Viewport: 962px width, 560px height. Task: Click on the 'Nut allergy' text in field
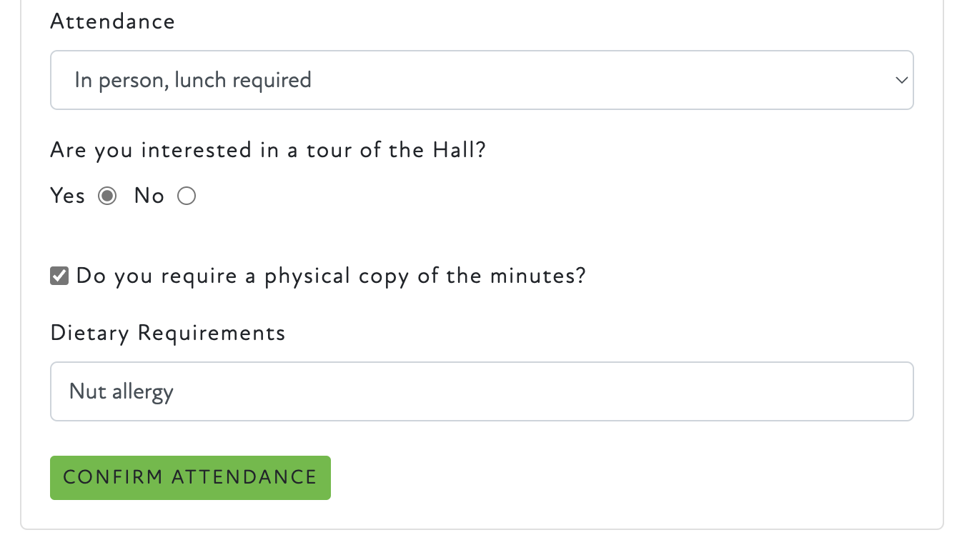click(x=122, y=391)
